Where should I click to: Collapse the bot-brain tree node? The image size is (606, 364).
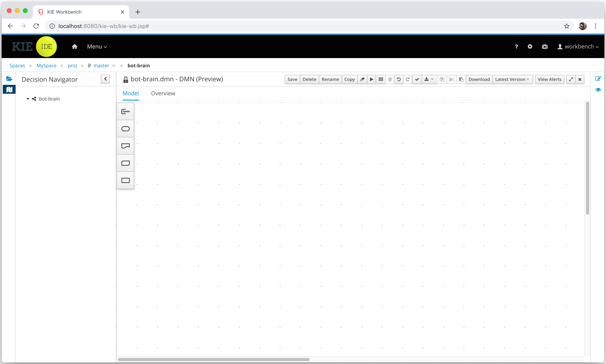[28, 99]
